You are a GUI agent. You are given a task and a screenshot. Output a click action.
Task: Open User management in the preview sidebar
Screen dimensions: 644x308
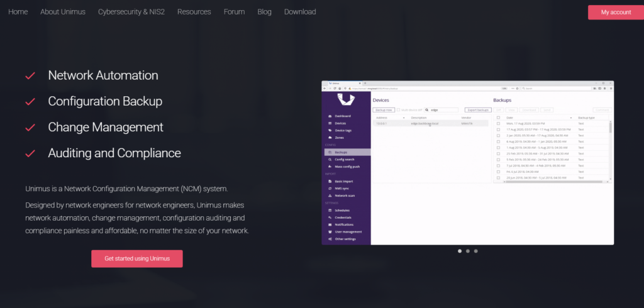pos(345,231)
